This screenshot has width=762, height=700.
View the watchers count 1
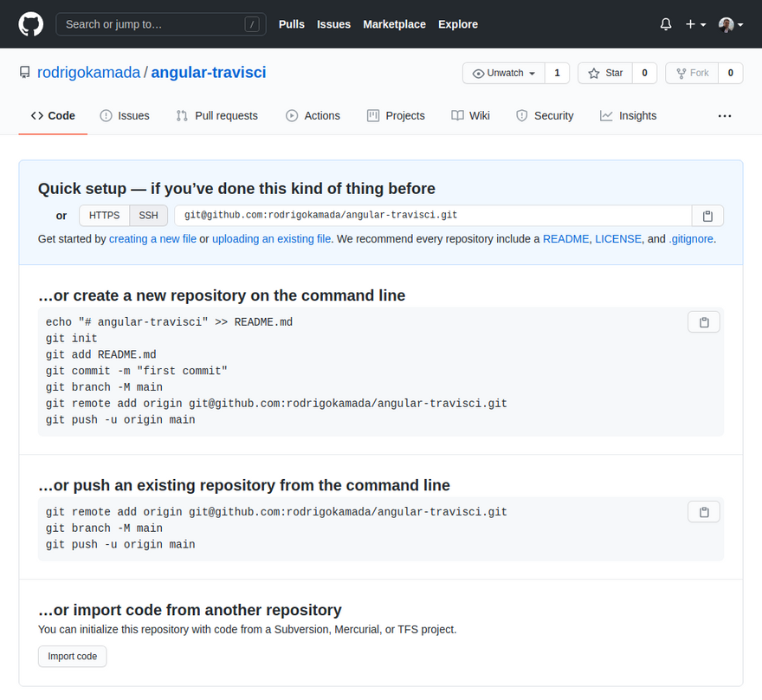[x=557, y=73]
